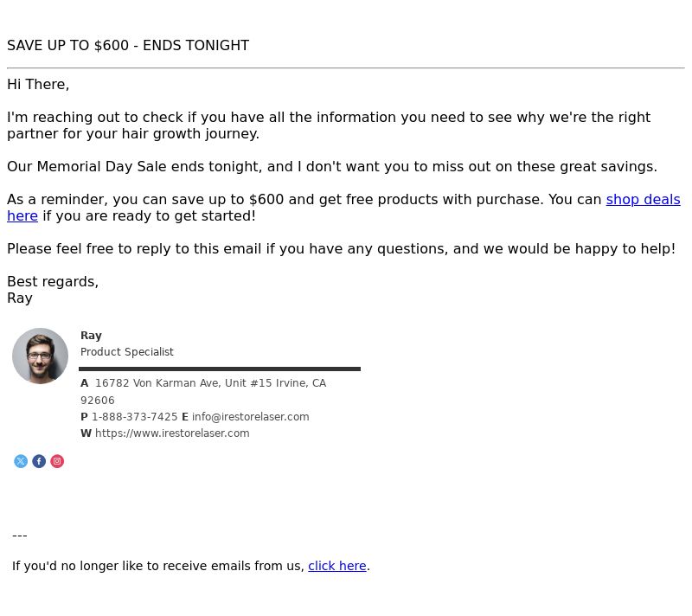Click the info@irestorelaser.com email address

pyautogui.click(x=250, y=416)
